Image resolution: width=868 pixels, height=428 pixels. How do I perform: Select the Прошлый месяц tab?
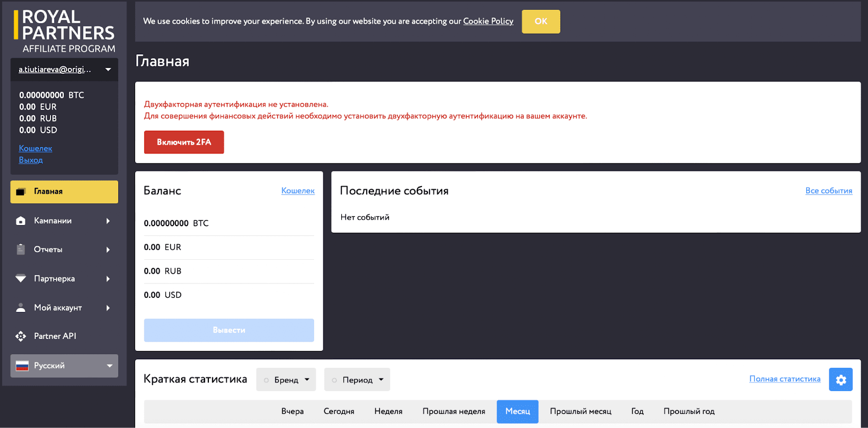tap(580, 411)
